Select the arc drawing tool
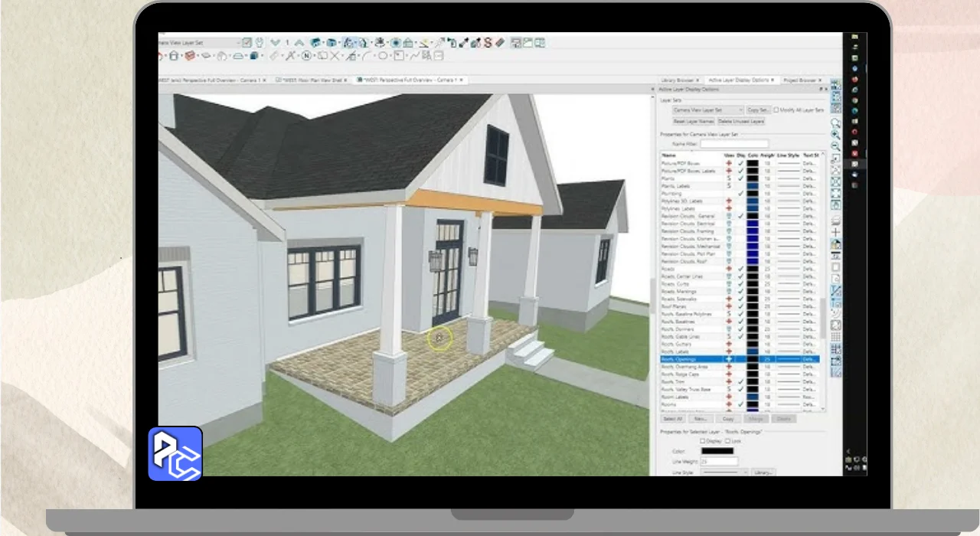The width and height of the screenshot is (980, 536). tap(367, 55)
